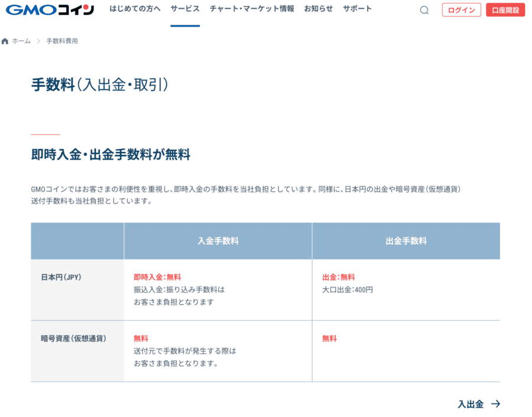Viewport: 532px width, 417px height.
Task: Click the 振込入金:振り込み手数料は line
Action: pos(179,290)
